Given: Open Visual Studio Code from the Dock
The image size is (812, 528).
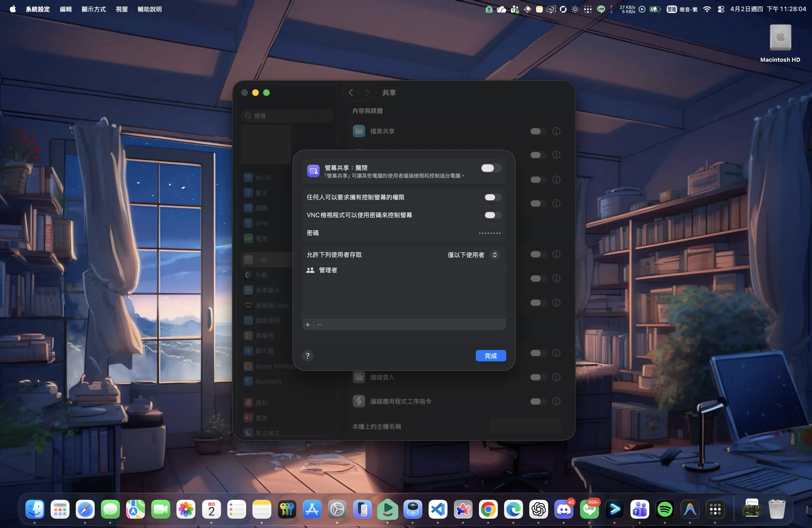Looking at the screenshot, I should [x=438, y=509].
